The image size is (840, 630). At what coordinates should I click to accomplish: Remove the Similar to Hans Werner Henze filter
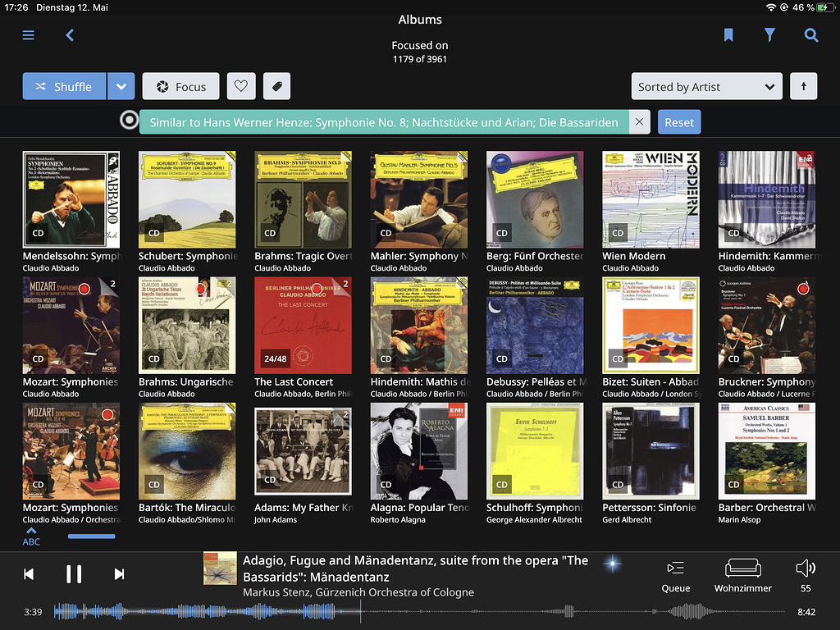639,122
